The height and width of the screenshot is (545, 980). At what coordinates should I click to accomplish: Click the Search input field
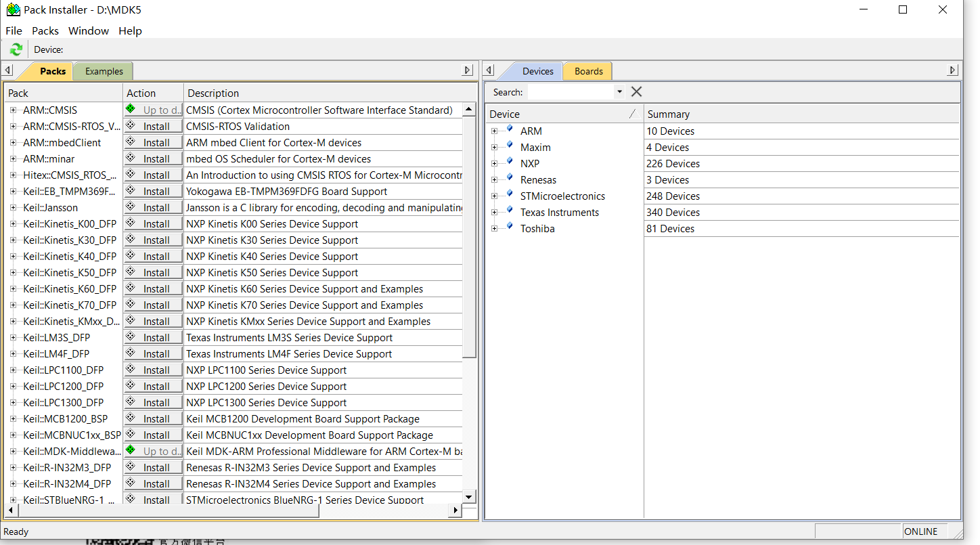571,92
